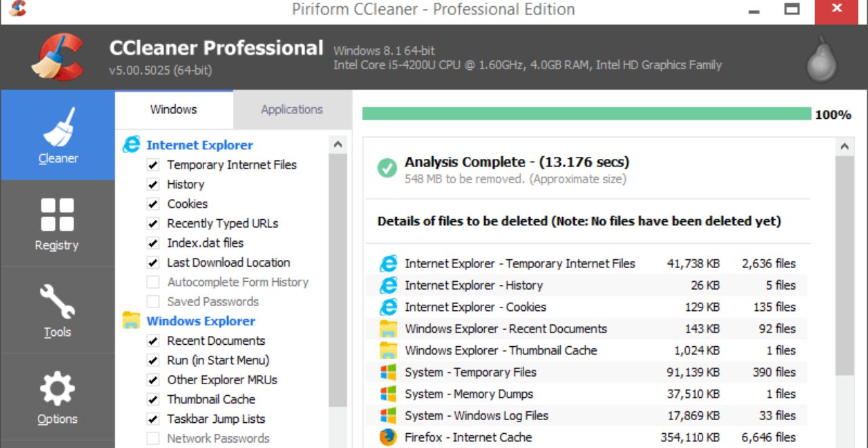868x448 pixels.
Task: Select 'System - Memory Dumps' row
Action: point(588,394)
